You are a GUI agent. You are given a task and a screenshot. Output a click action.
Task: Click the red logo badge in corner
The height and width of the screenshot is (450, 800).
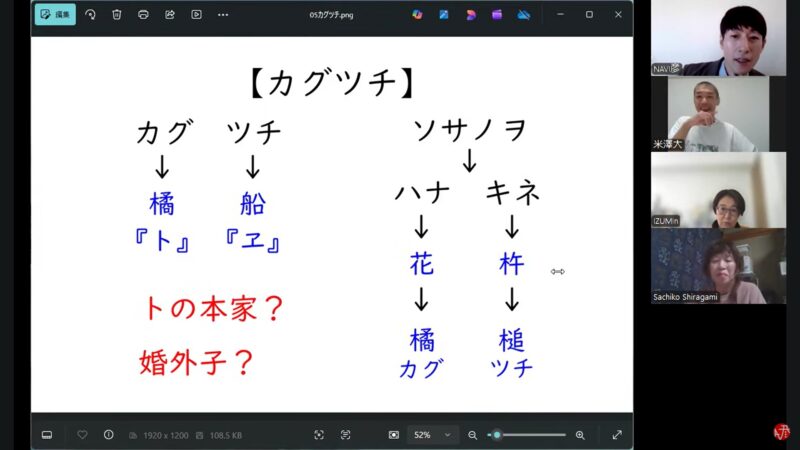point(782,432)
